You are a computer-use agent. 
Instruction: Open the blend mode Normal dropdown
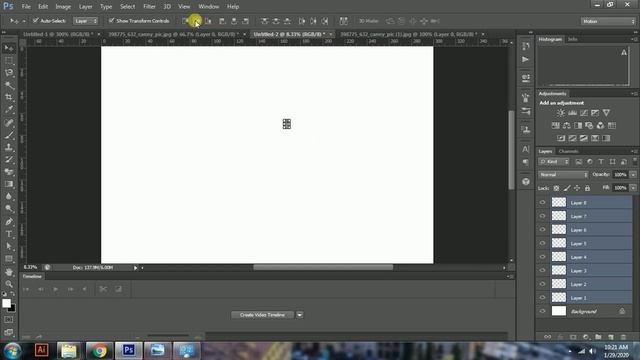click(563, 175)
